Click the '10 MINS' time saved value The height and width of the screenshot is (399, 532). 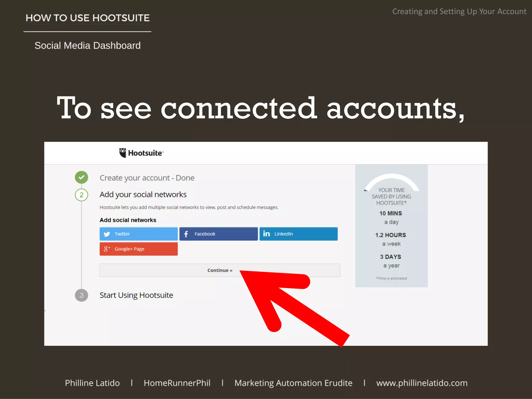pos(391,213)
